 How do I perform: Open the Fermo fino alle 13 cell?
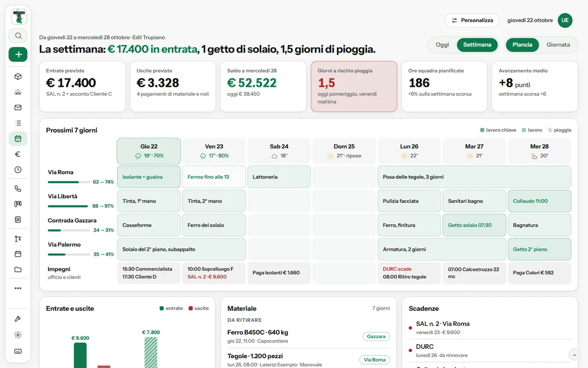[214, 177]
